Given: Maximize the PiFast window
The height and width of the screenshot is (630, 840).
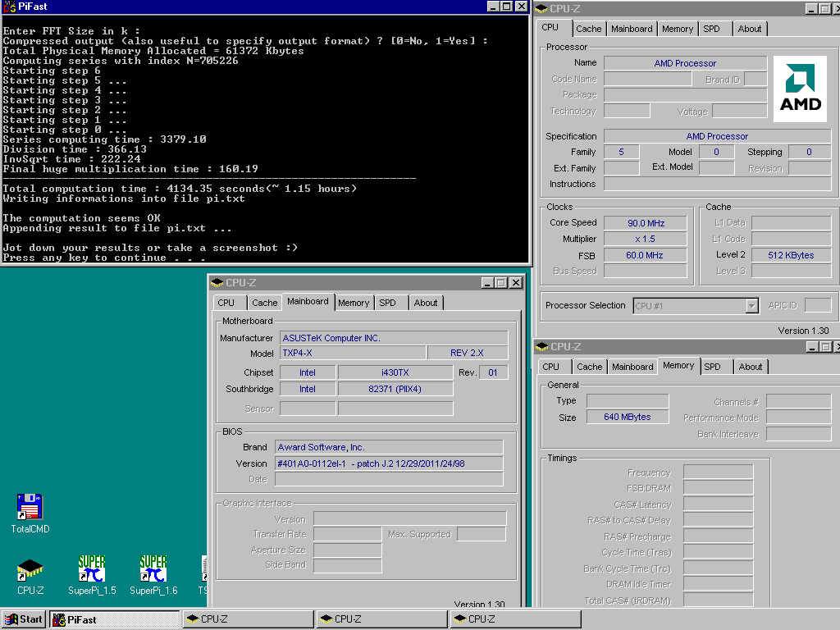Looking at the screenshot, I should [x=506, y=7].
